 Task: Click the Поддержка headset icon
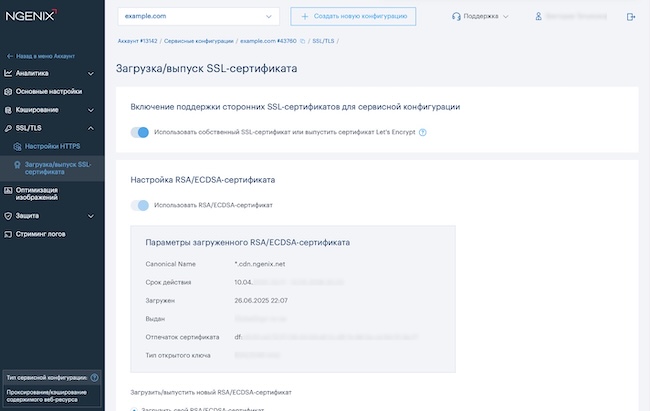456,16
